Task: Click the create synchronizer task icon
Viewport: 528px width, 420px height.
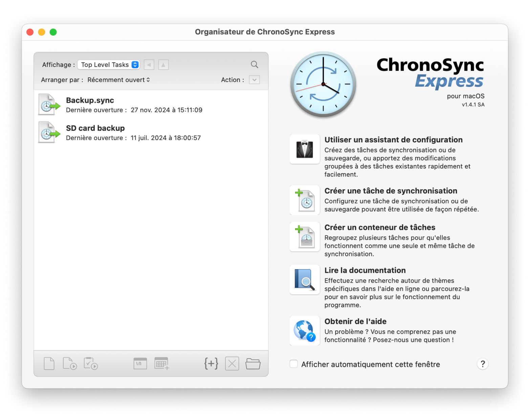Action: (305, 200)
